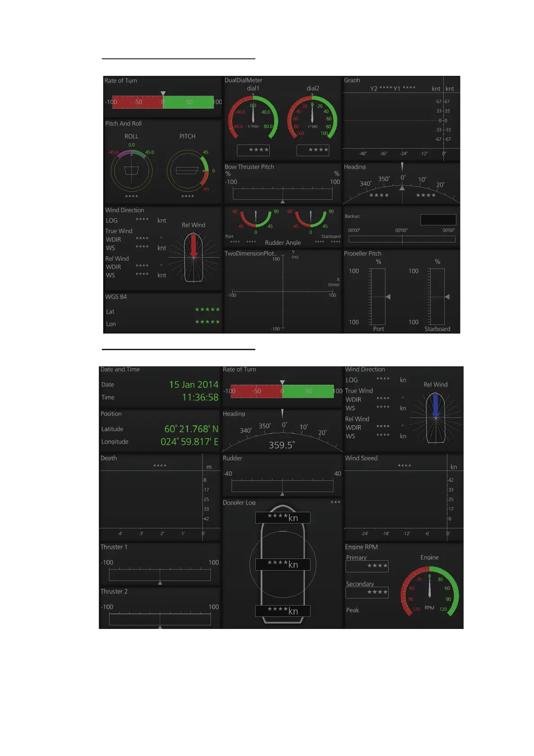
Task: Click the Thruster 2 scale bar
Action: 160,619
